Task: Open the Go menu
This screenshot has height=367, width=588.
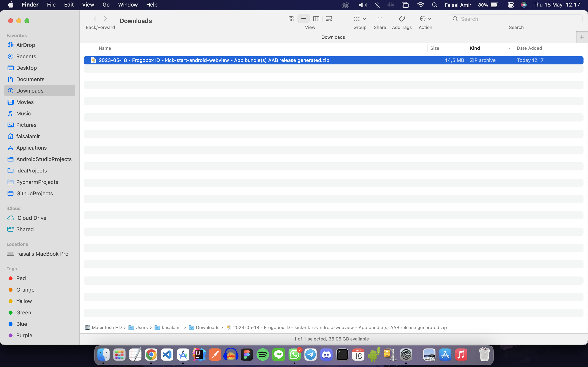Action: [106, 5]
